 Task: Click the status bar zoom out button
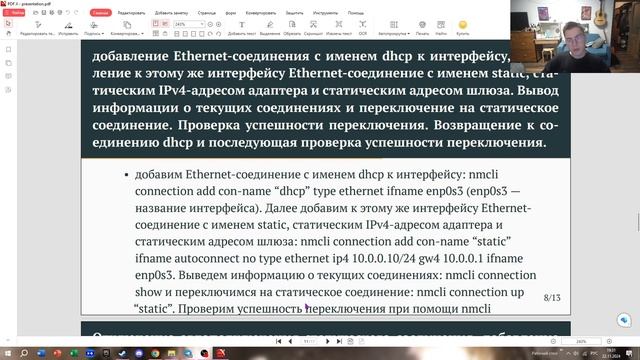[553, 341]
